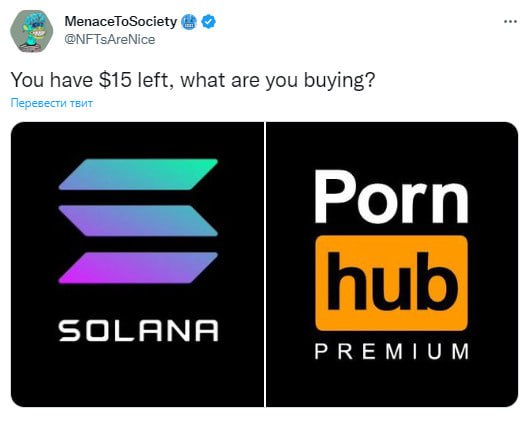Click the NFT badge emoji beside the name
The image size is (529, 423).
[x=189, y=22]
